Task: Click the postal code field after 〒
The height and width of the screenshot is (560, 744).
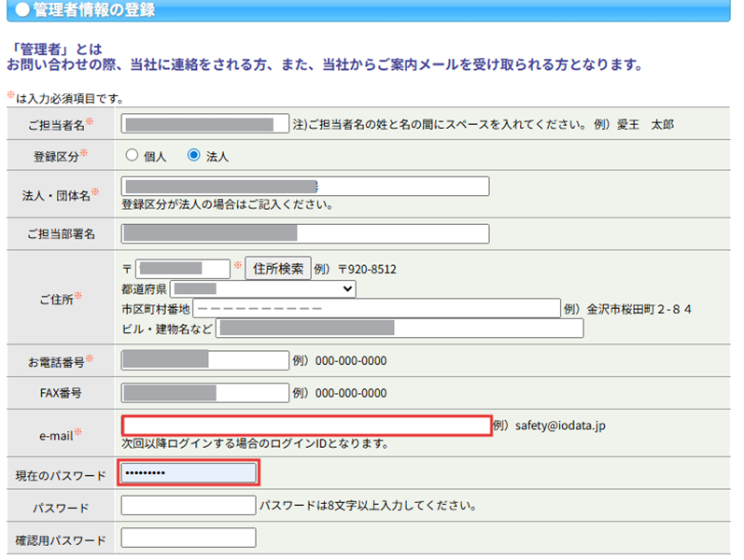Action: [x=182, y=269]
